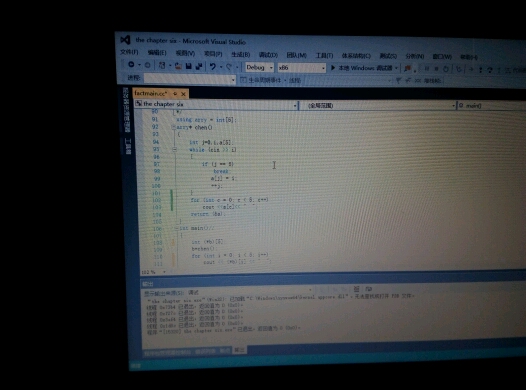The height and width of the screenshot is (390, 526).
Task: Open the x86 platform dropdown
Action: (302, 68)
